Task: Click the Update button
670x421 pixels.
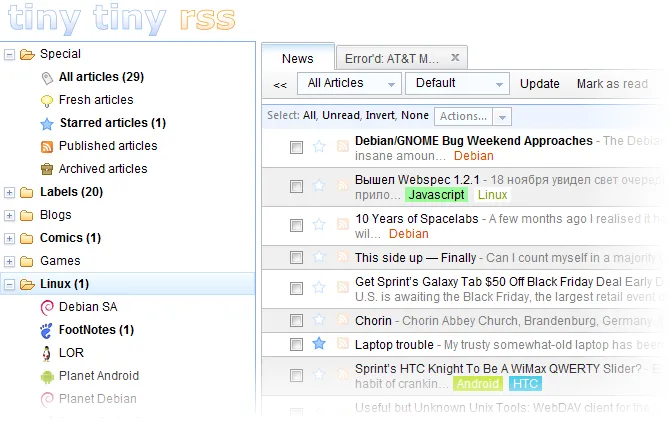Action: [540, 84]
